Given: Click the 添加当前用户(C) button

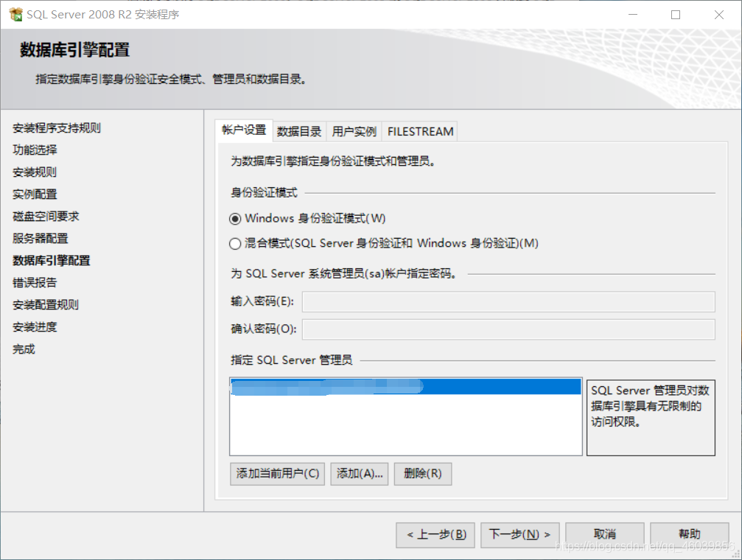Looking at the screenshot, I should [277, 474].
